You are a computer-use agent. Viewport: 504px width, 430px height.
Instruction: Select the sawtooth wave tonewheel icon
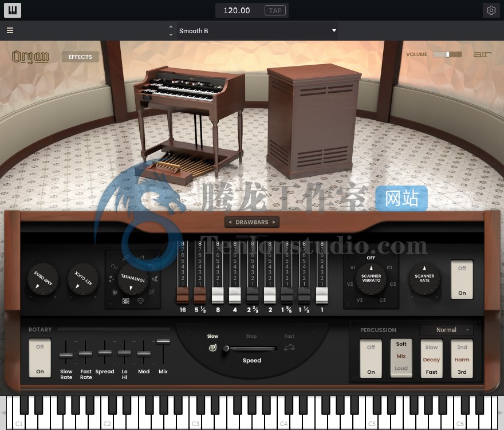140,258
